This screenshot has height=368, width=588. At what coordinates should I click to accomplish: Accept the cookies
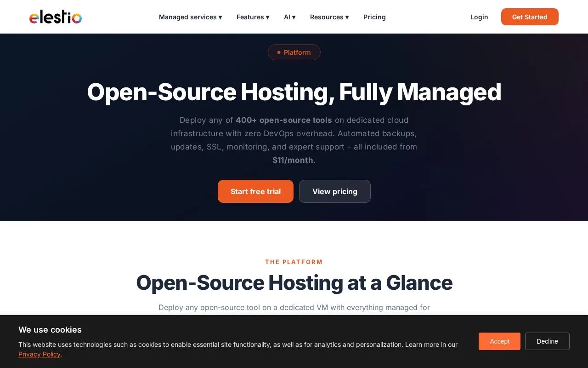[499, 341]
